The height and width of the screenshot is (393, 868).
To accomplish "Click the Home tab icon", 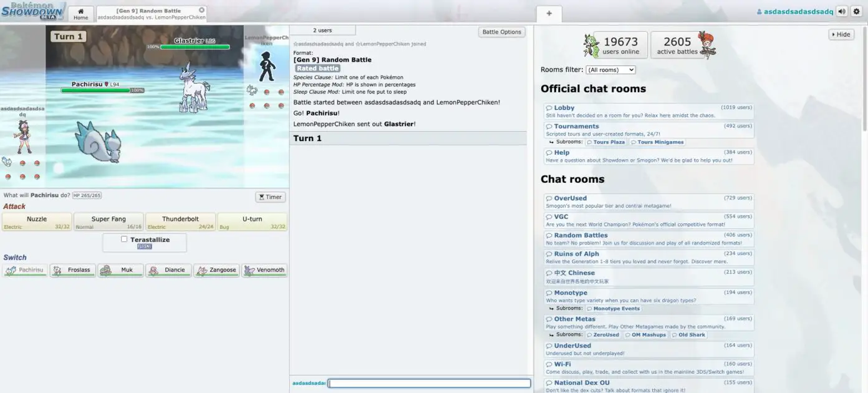I will 80,14.
